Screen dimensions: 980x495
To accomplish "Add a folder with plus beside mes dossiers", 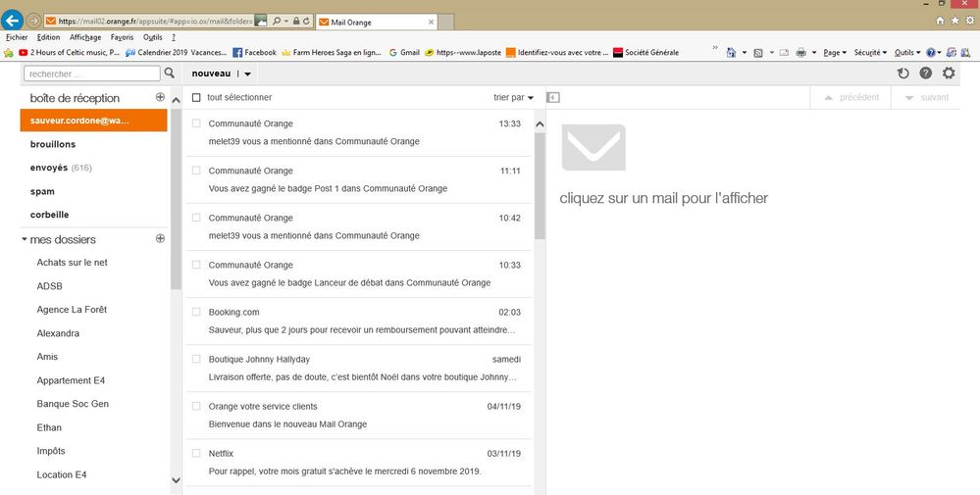I will [x=160, y=238].
